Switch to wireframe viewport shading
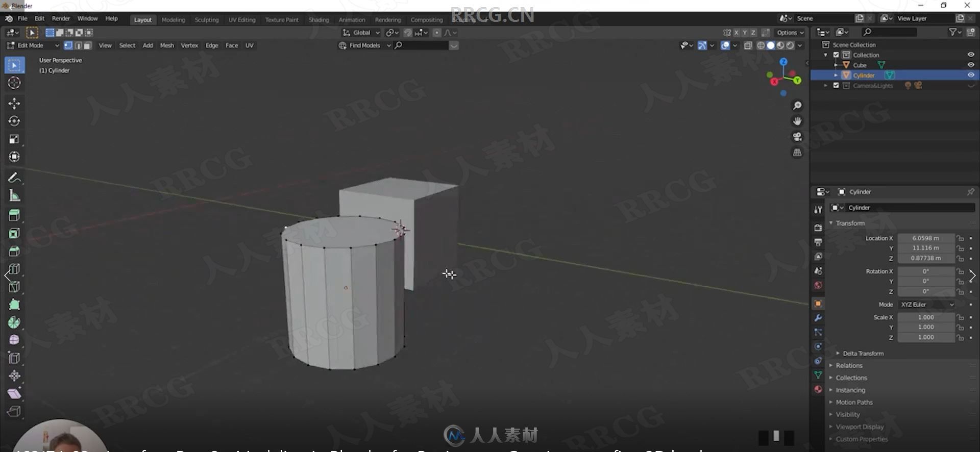The height and width of the screenshot is (452, 980). point(761,45)
